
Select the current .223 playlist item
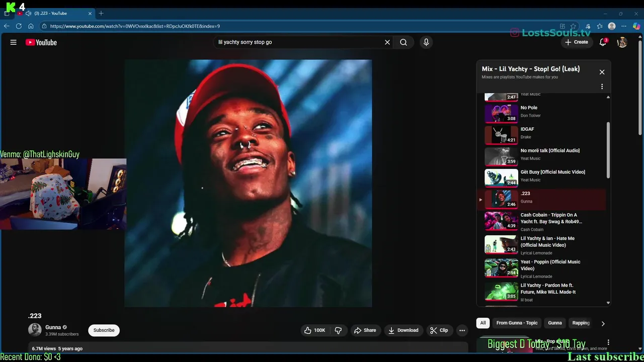(541, 199)
